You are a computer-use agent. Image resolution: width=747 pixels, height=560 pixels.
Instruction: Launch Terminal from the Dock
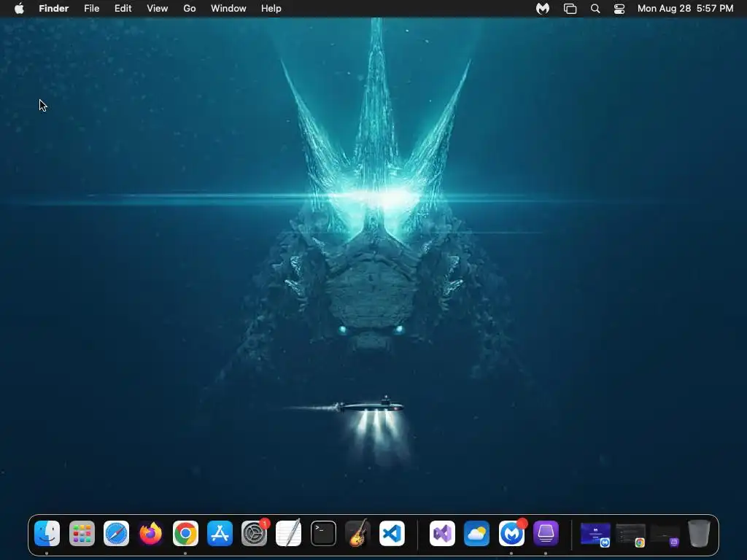[323, 533]
